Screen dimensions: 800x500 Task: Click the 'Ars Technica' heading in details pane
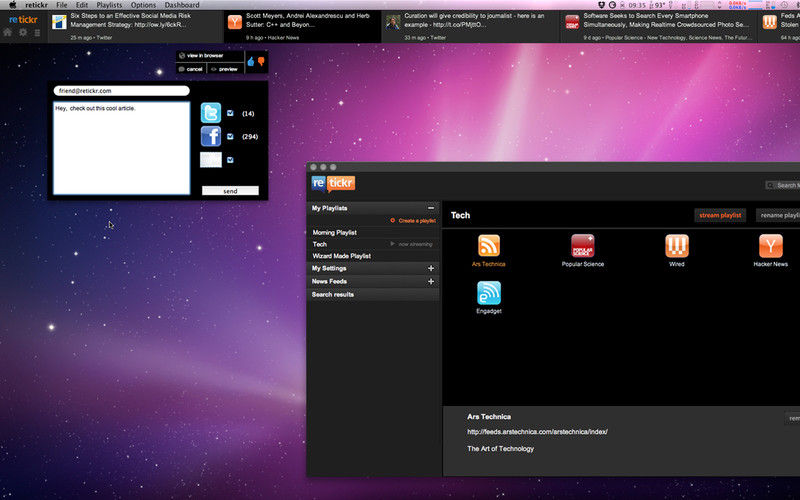point(489,417)
